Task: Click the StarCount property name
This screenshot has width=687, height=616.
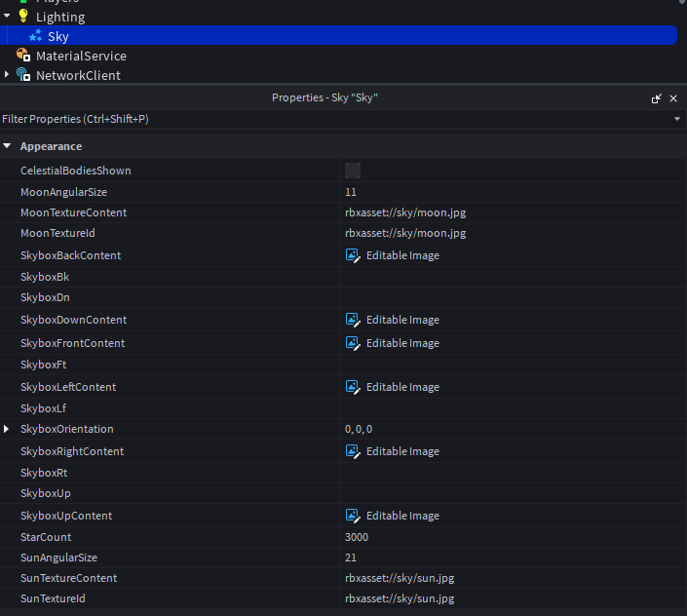Action: [x=46, y=537]
